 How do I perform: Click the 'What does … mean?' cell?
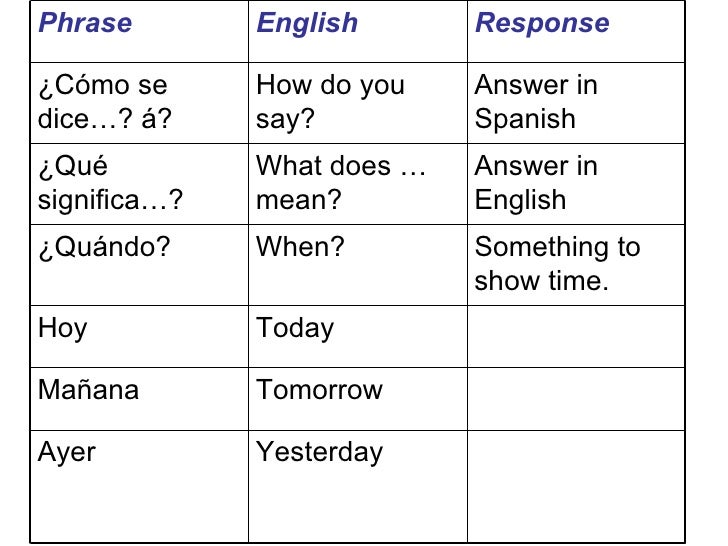341,183
